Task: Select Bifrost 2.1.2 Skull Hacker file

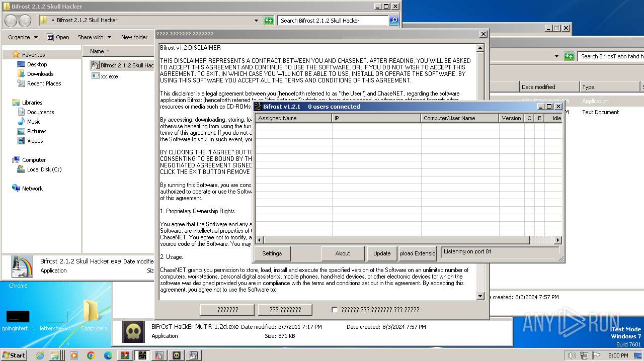Action: (122, 65)
